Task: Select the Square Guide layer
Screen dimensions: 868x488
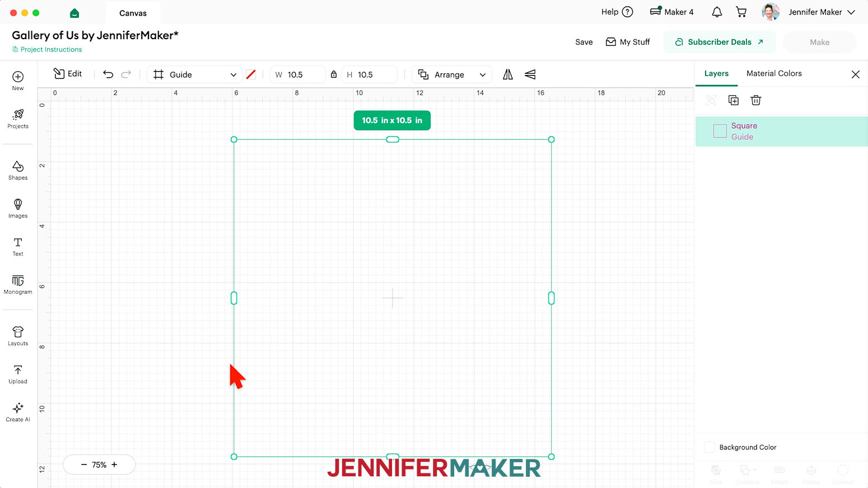Action: (782, 131)
